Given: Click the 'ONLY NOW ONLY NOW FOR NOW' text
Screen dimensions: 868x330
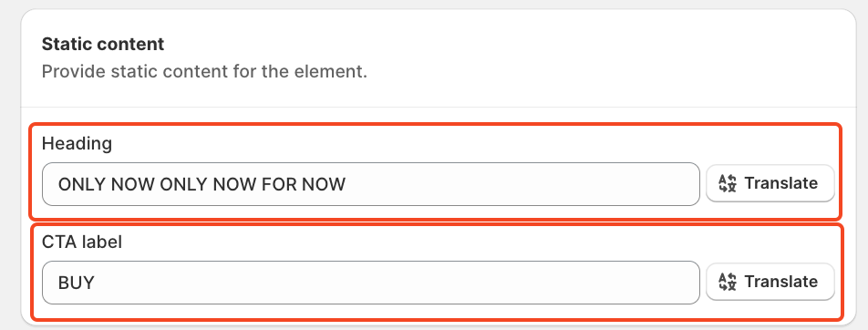Looking at the screenshot, I should point(201,184).
